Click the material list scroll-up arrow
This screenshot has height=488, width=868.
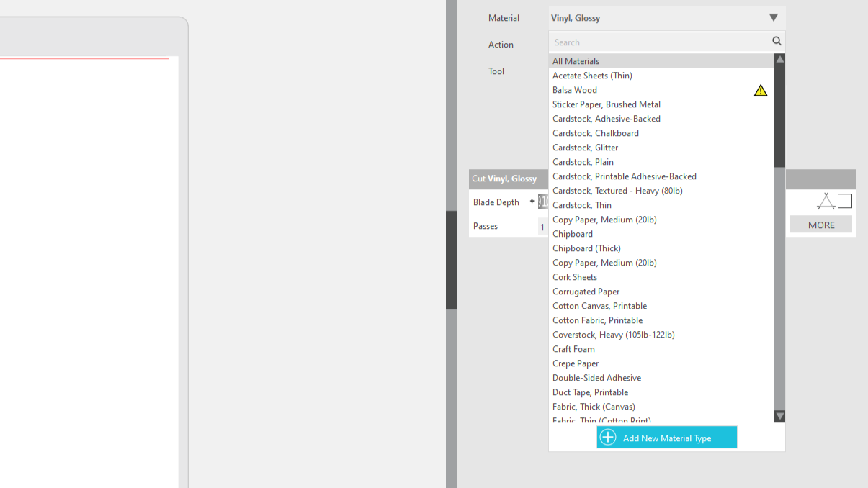pos(779,59)
